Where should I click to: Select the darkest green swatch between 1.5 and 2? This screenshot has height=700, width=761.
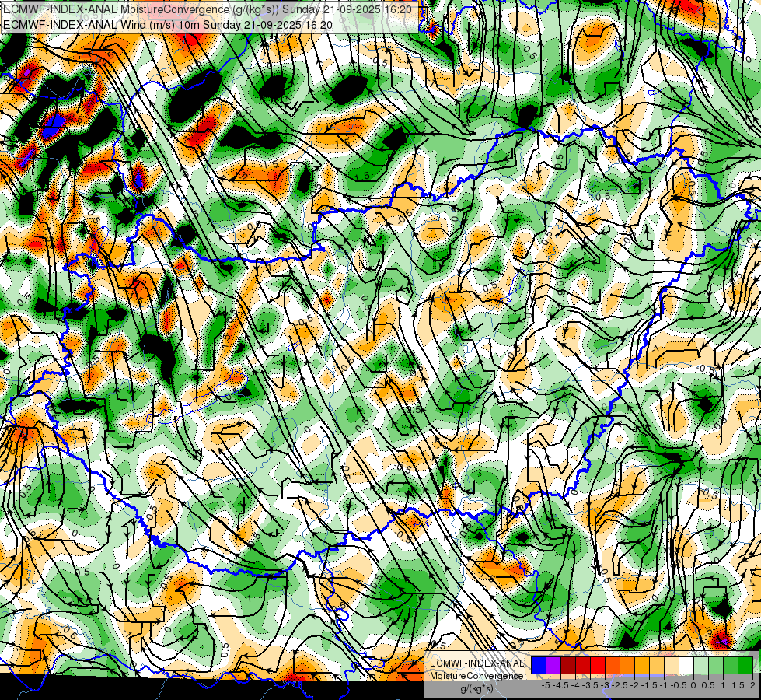point(745,666)
